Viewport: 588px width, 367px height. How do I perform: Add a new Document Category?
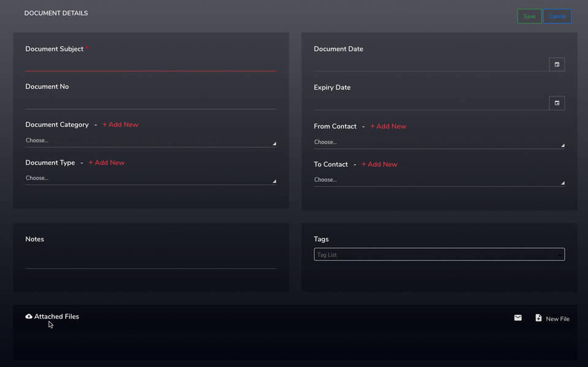120,125
